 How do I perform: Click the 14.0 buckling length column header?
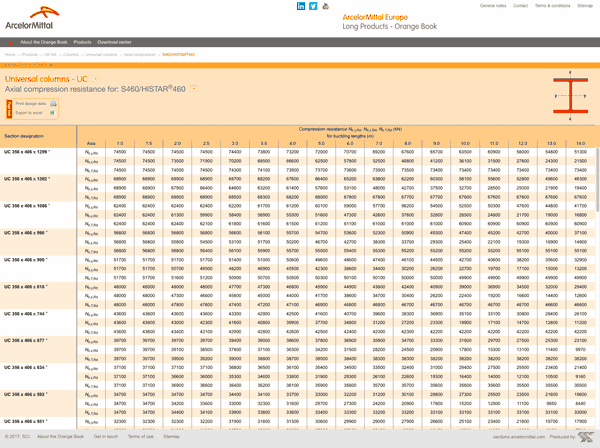(x=580, y=143)
